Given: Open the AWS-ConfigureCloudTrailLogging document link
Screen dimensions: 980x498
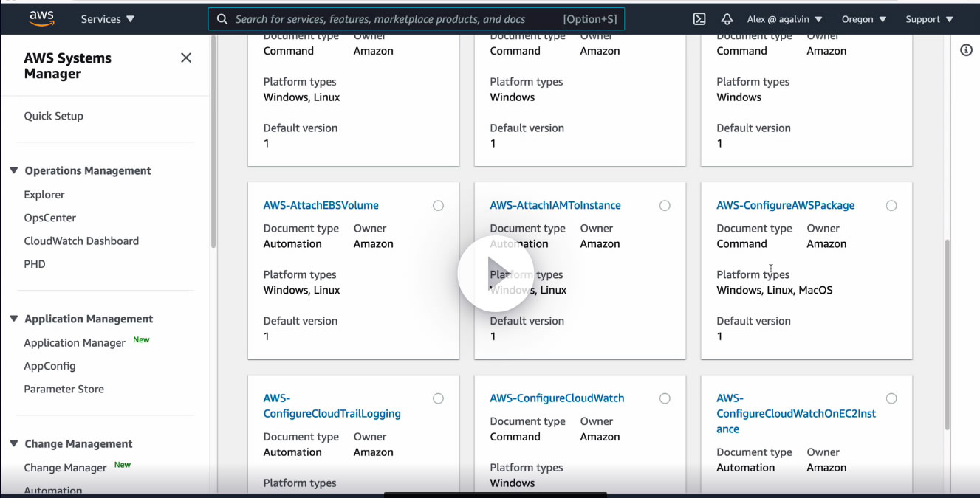Looking at the screenshot, I should pos(332,406).
